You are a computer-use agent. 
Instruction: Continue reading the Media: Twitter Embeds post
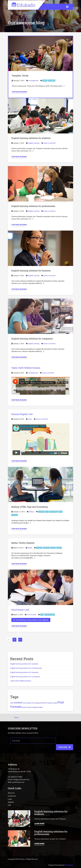click(19, 564)
